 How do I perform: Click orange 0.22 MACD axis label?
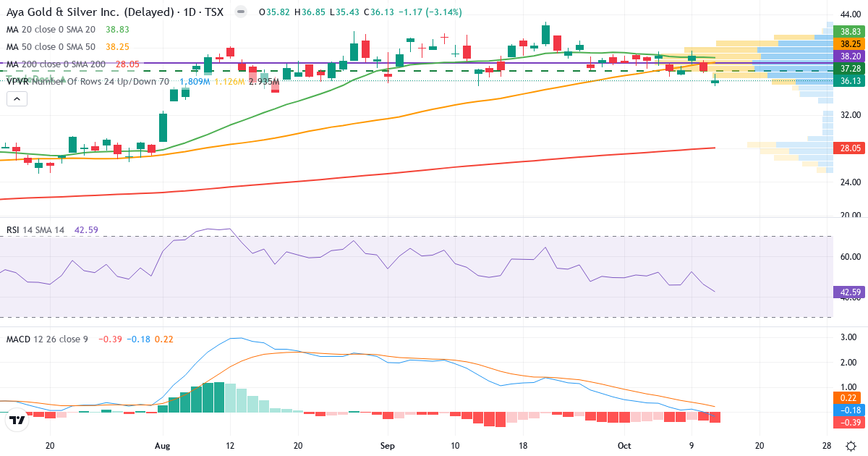[x=847, y=398]
